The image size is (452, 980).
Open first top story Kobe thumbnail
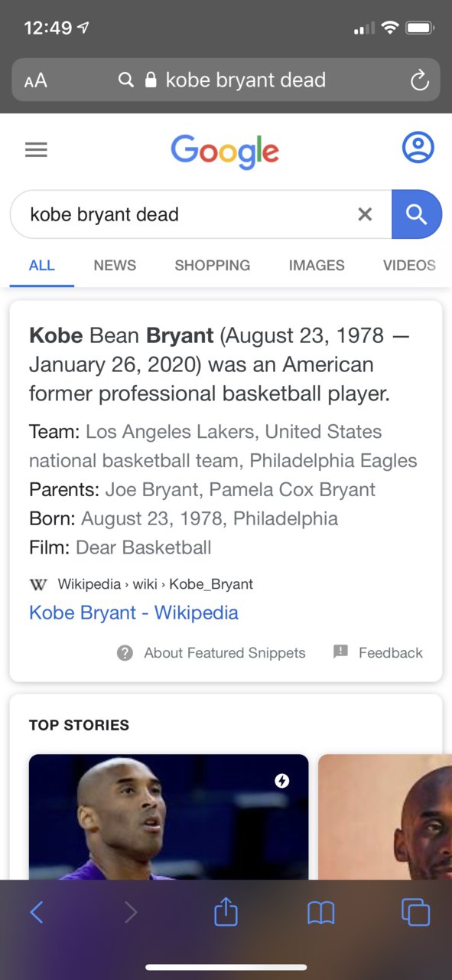[168, 817]
